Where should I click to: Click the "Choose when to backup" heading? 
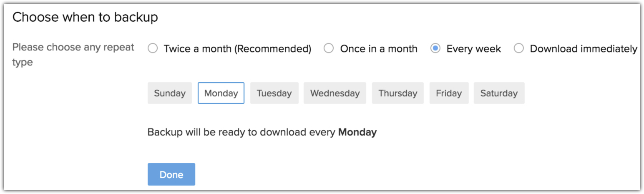coord(85,18)
